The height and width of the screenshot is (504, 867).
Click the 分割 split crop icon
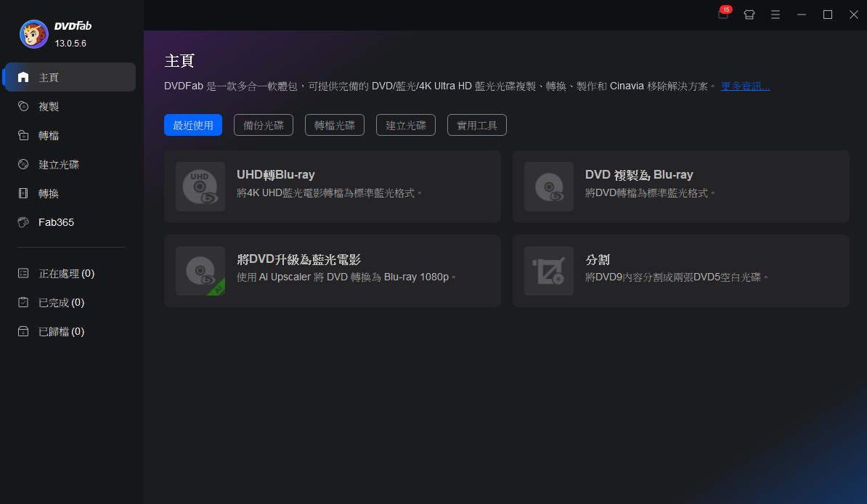click(548, 271)
